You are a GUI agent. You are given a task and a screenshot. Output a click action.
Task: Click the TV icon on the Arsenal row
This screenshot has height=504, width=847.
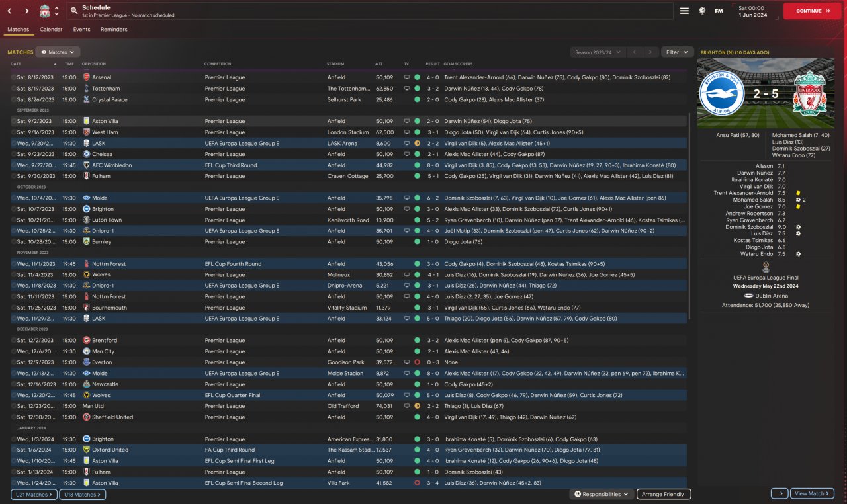click(x=407, y=77)
